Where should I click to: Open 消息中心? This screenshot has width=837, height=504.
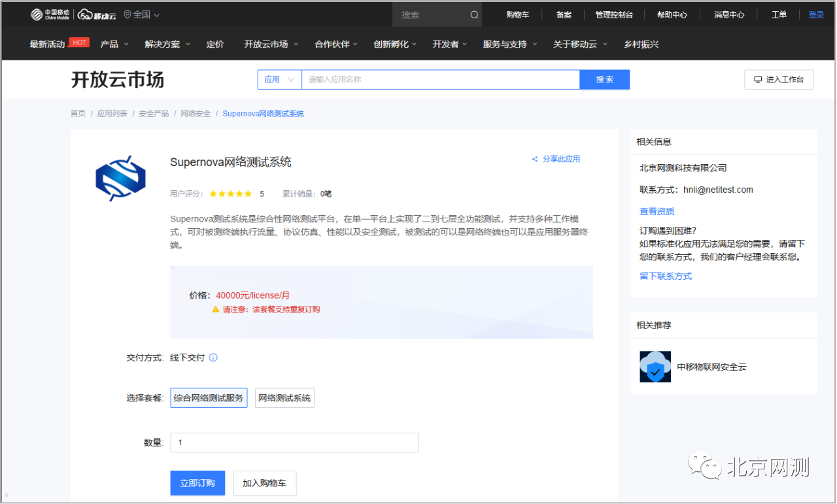pos(729,15)
